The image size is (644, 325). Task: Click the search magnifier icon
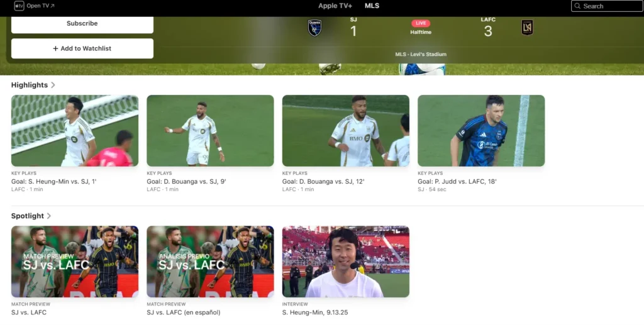pyautogui.click(x=577, y=6)
